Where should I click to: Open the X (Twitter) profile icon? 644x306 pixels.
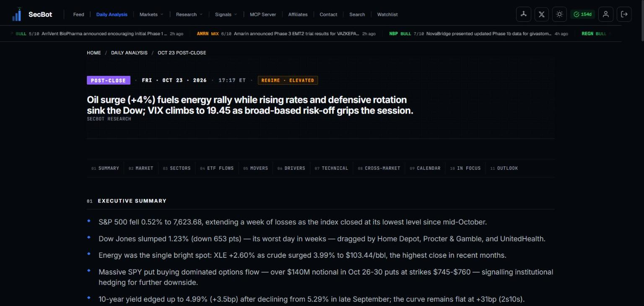541,14
